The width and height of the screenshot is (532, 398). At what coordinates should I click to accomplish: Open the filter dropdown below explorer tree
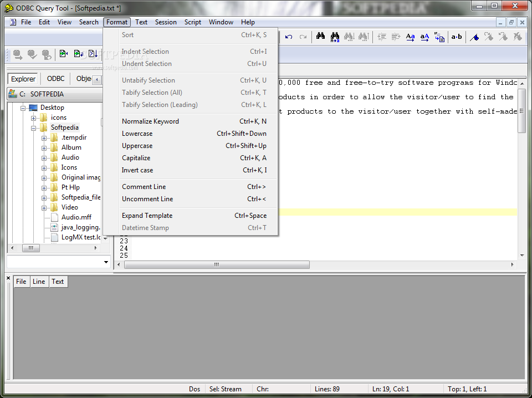(x=106, y=262)
